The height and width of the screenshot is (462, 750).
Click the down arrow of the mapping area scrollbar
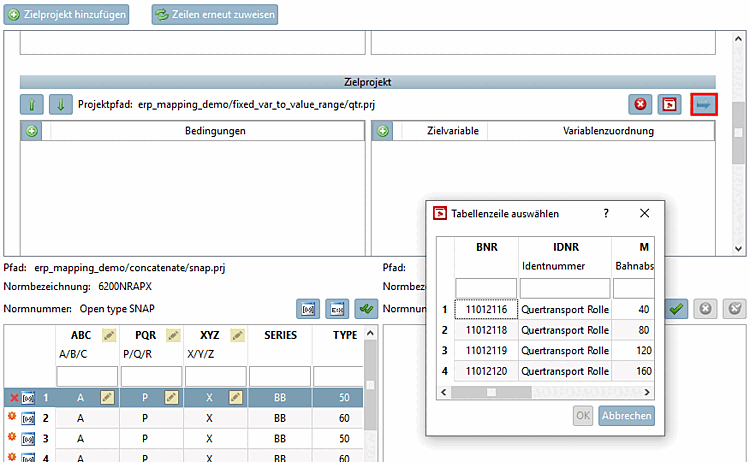pos(739,249)
